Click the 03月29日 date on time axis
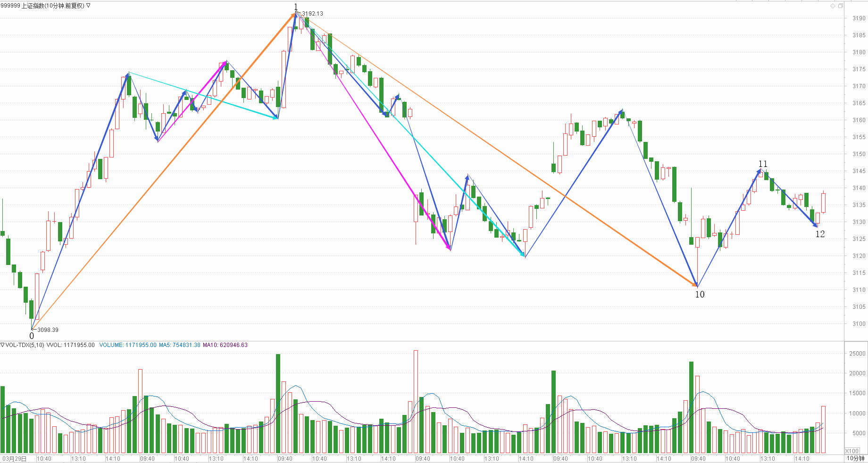Viewport: 868px width, 463px height. [15, 458]
